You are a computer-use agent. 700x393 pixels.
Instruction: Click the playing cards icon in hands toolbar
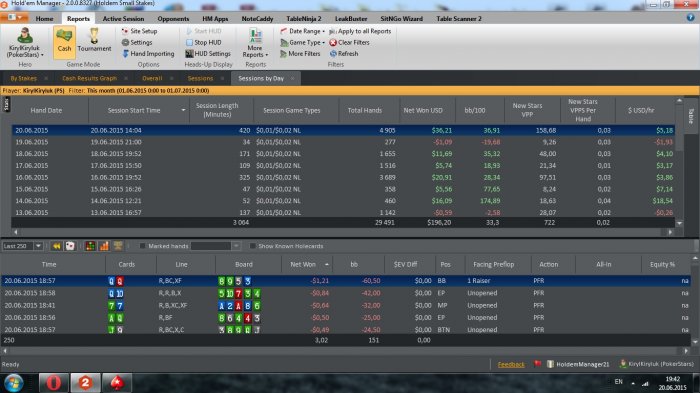pos(70,246)
